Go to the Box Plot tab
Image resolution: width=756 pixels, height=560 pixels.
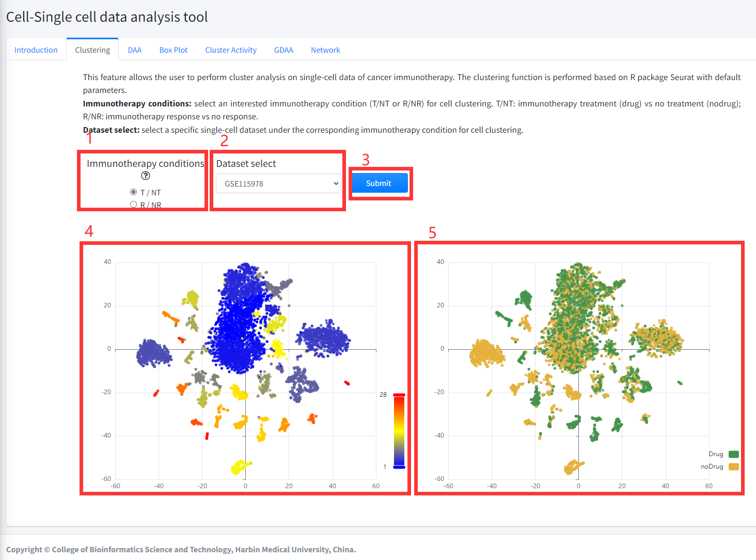coord(174,50)
